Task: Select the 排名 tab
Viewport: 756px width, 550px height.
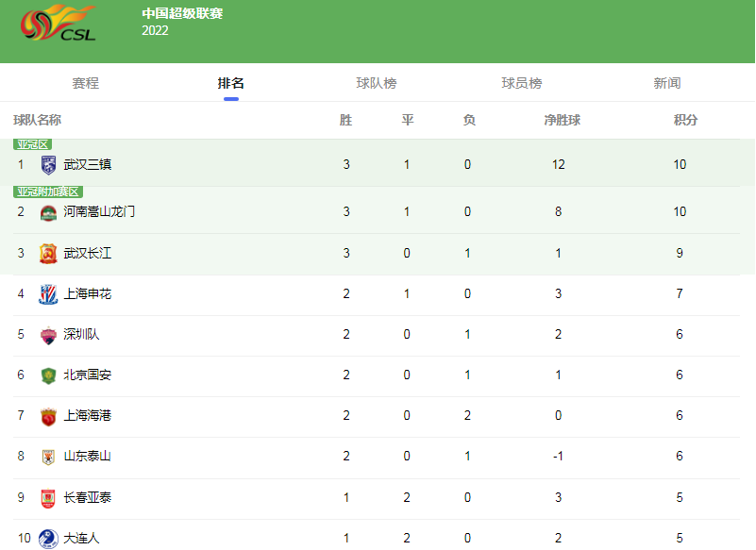Action: point(230,83)
